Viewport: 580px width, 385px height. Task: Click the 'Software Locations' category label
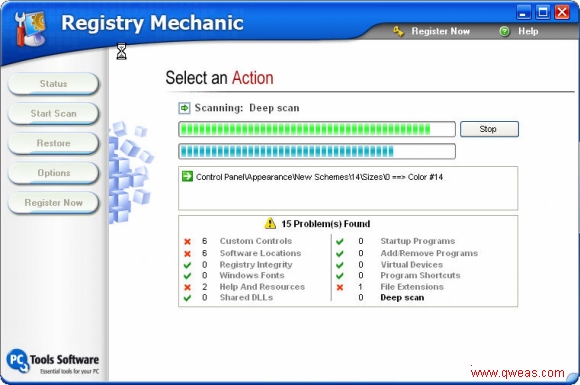pos(260,253)
